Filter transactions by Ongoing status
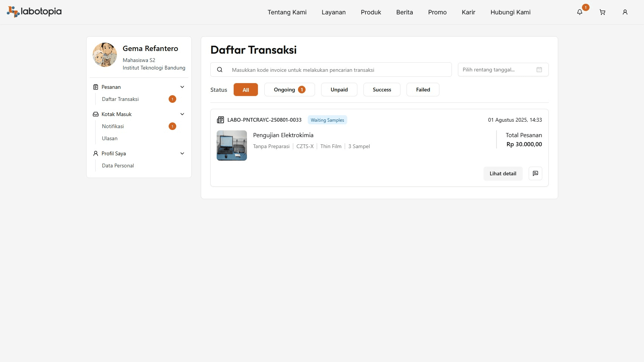 (x=289, y=90)
